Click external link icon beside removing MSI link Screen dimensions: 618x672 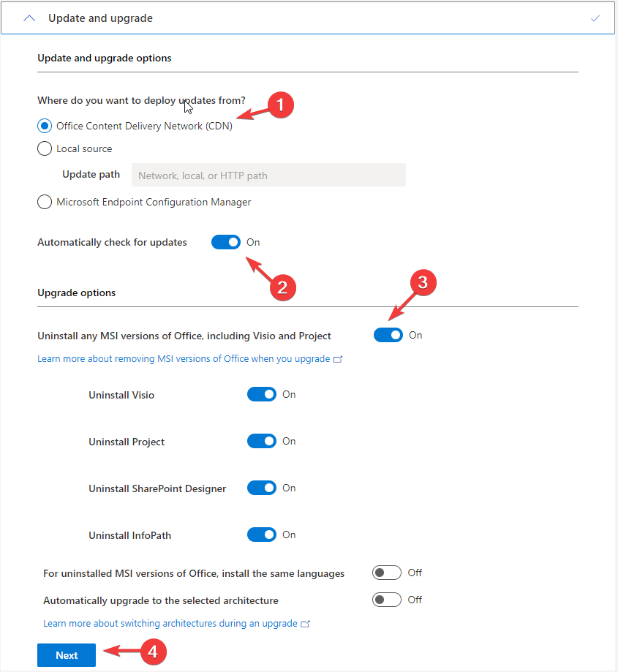pos(338,360)
